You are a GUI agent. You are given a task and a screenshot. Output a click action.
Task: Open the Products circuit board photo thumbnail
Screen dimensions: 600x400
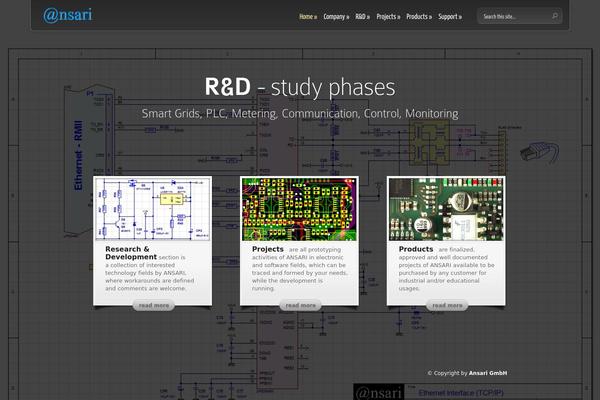click(446, 209)
